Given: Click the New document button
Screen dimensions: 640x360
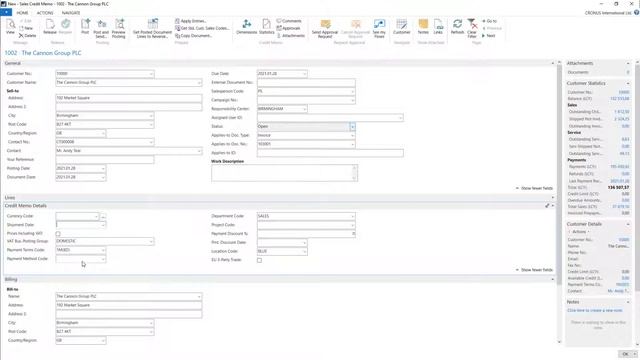Looking at the screenshot, I should (x=26, y=28).
